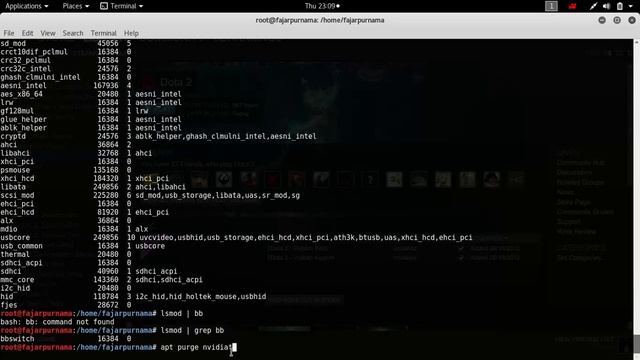Open the View menu
640x360 pixels.
click(48, 33)
